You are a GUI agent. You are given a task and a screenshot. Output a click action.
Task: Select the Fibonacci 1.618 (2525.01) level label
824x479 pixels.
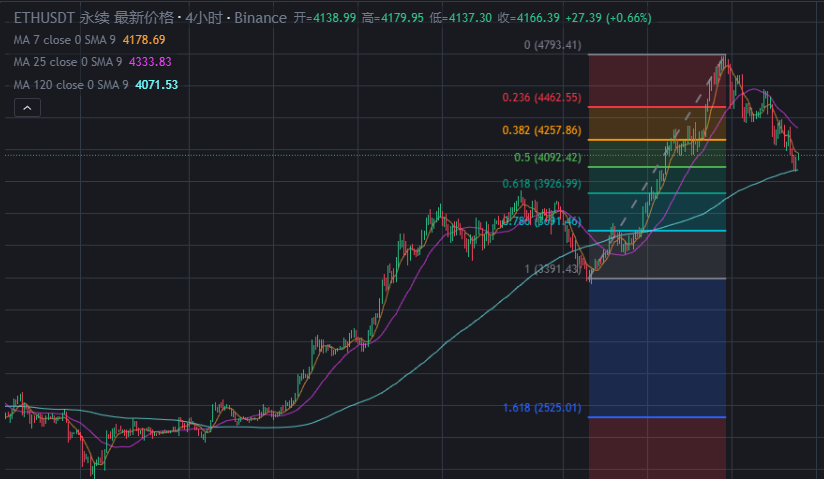[x=542, y=408]
